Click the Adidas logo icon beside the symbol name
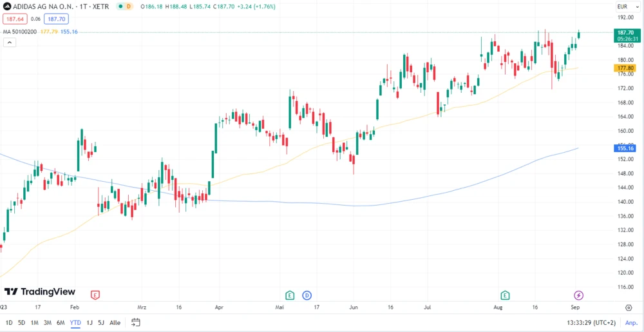This screenshot has height=332, width=644. pyautogui.click(x=7, y=6)
